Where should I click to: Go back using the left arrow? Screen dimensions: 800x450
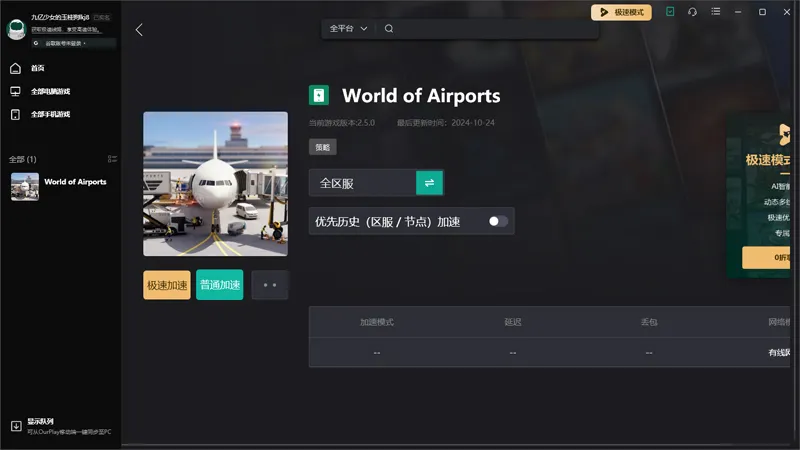(139, 30)
